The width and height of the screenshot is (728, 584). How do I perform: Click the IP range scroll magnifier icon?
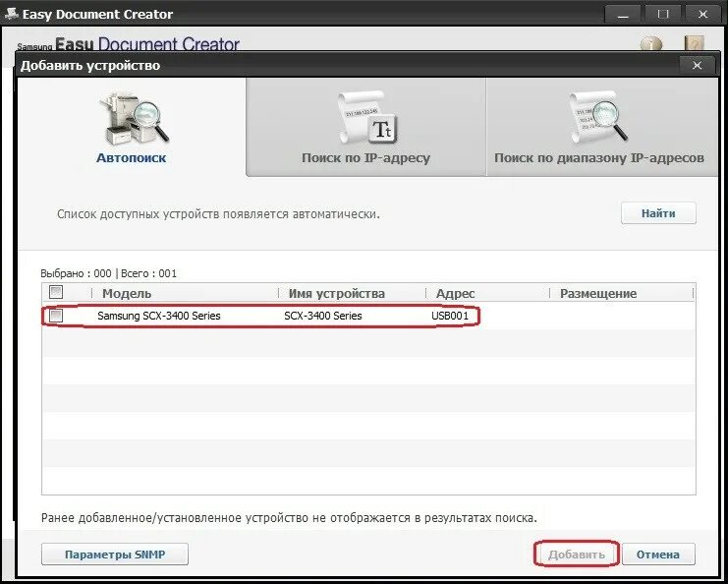point(599,118)
